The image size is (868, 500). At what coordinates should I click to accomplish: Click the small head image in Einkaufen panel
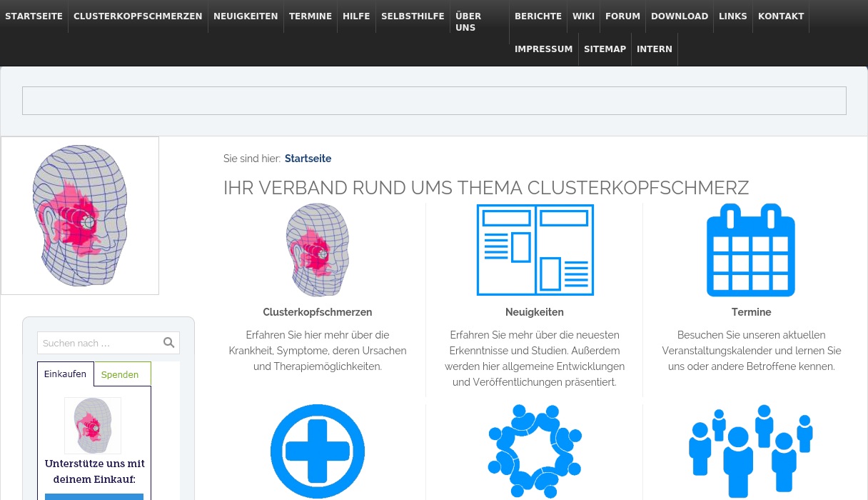click(93, 426)
